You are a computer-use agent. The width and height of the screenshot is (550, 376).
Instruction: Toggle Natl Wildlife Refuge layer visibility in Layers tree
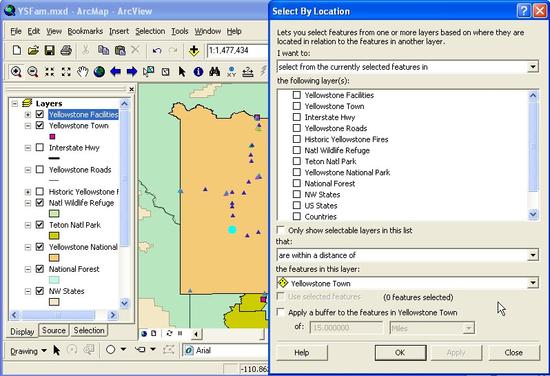40,203
